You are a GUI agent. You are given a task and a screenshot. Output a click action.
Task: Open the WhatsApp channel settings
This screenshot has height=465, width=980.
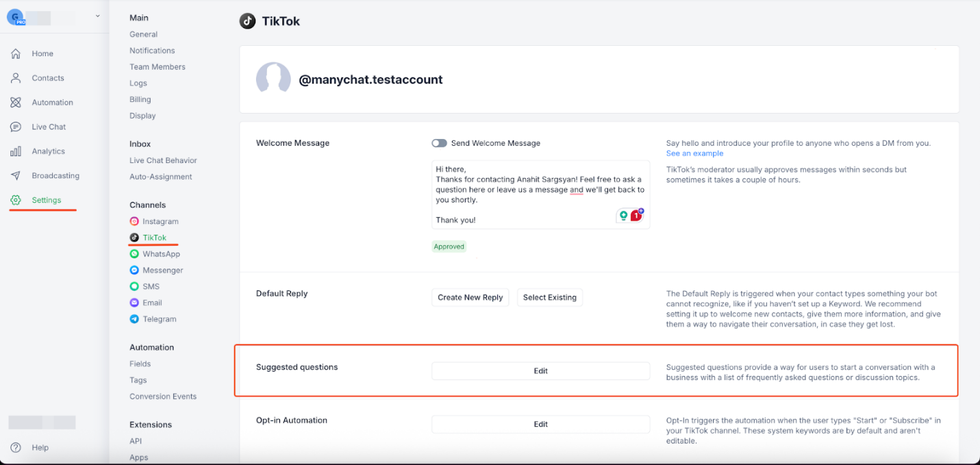point(160,253)
